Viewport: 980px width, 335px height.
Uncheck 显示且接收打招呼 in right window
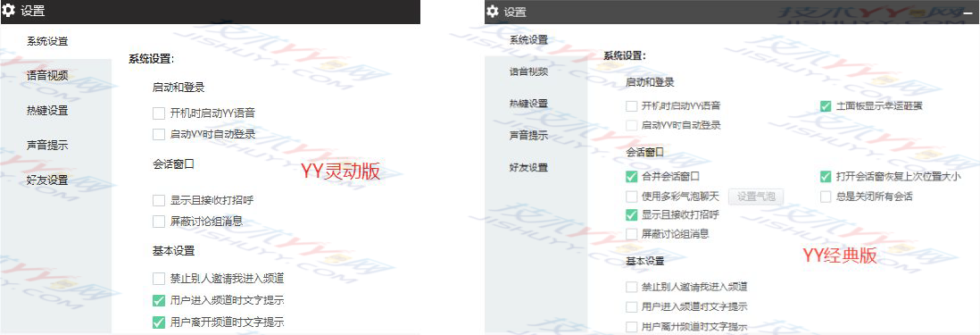[x=631, y=215]
